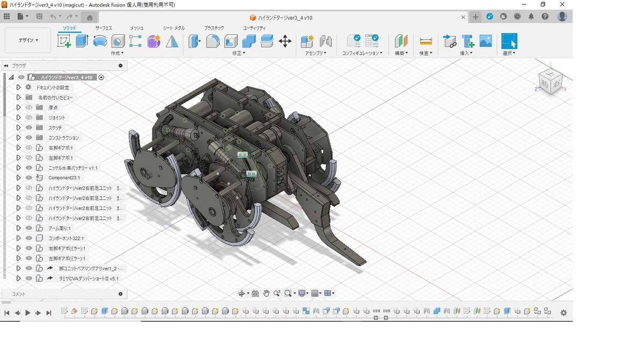Select the Create Sketch tool icon
The width and height of the screenshot is (644, 362).
tap(64, 41)
